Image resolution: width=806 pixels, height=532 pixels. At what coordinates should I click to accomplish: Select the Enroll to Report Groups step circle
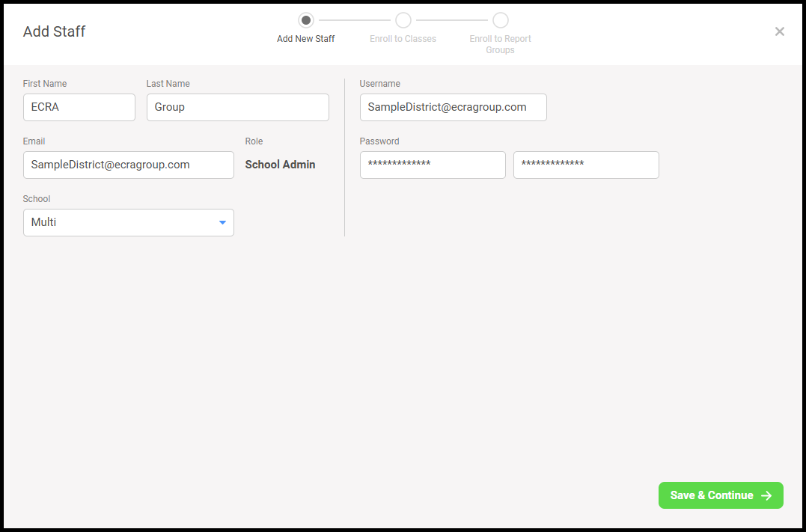click(500, 20)
